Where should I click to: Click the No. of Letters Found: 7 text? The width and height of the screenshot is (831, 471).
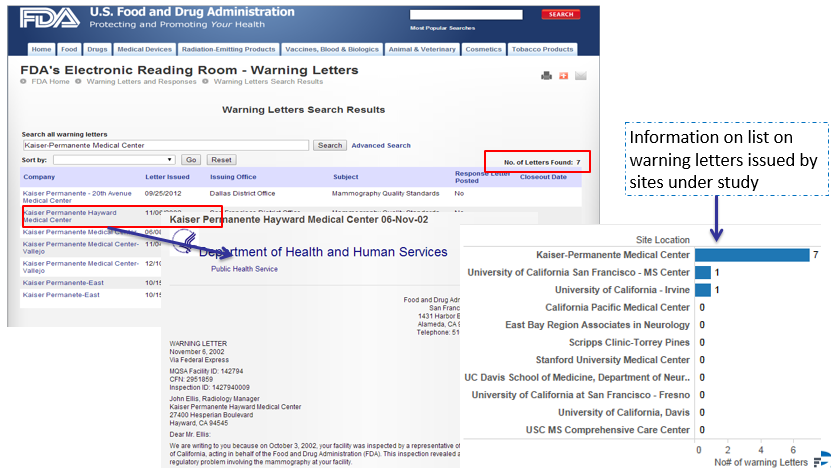tap(542, 162)
